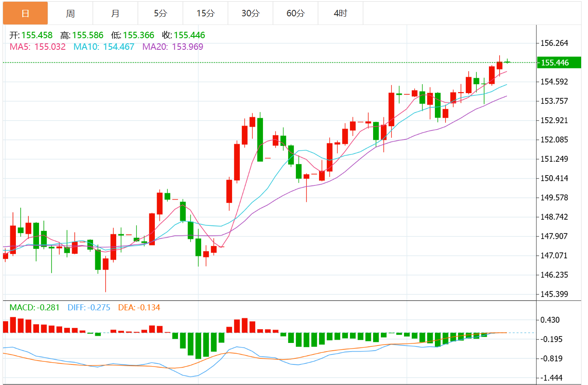588x385 pixels.
Task: Open the 60分 interval tab
Action: (x=296, y=13)
